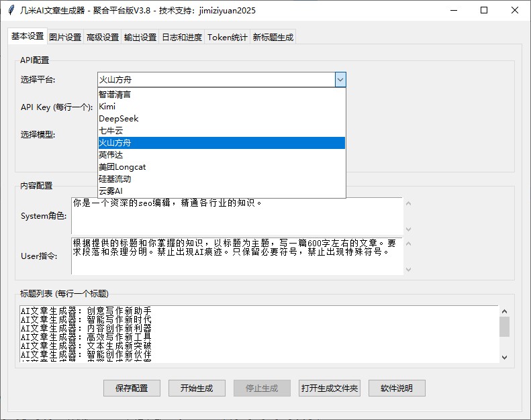
Task: Maximize the application window
Action: 484,10
